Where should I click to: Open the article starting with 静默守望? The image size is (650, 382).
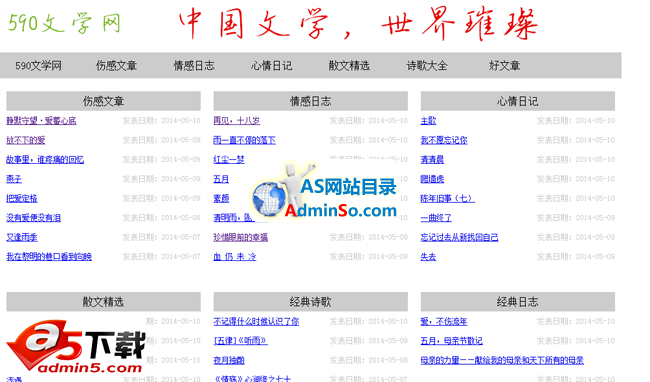(x=41, y=121)
